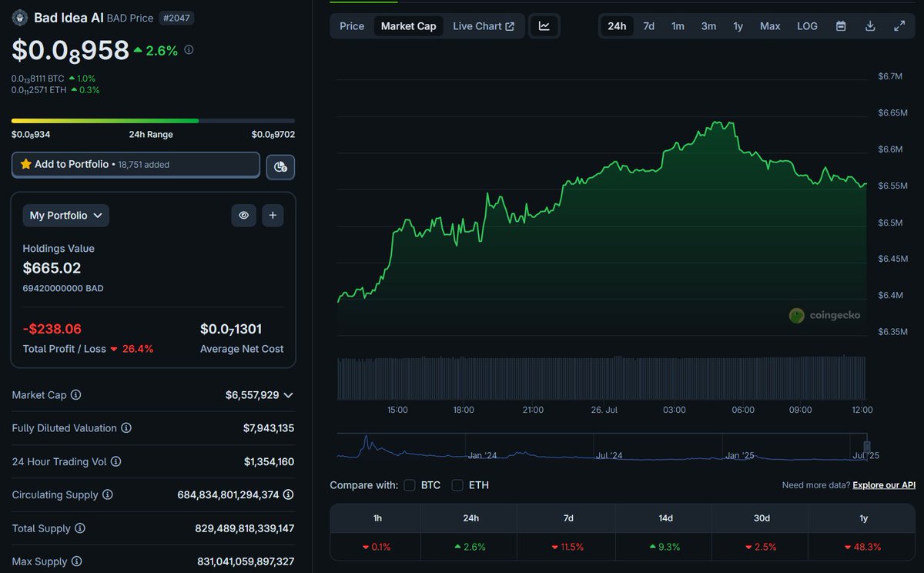Click the plus add transaction button
Viewport: 924px width, 573px height.
coord(273,216)
